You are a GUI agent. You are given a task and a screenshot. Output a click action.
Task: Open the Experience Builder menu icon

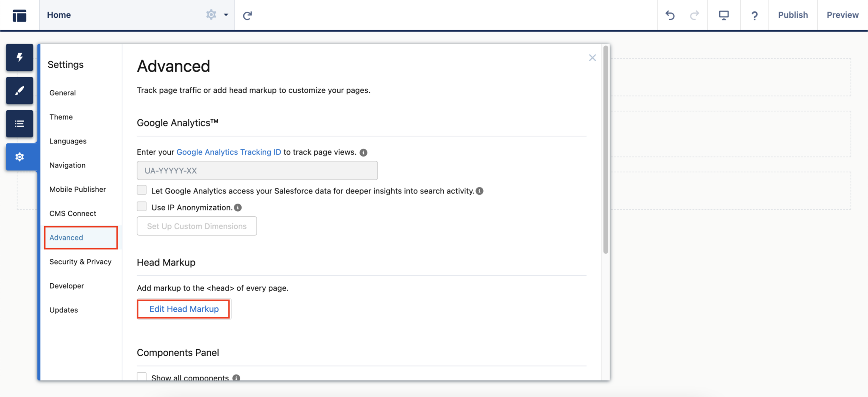[x=19, y=15]
